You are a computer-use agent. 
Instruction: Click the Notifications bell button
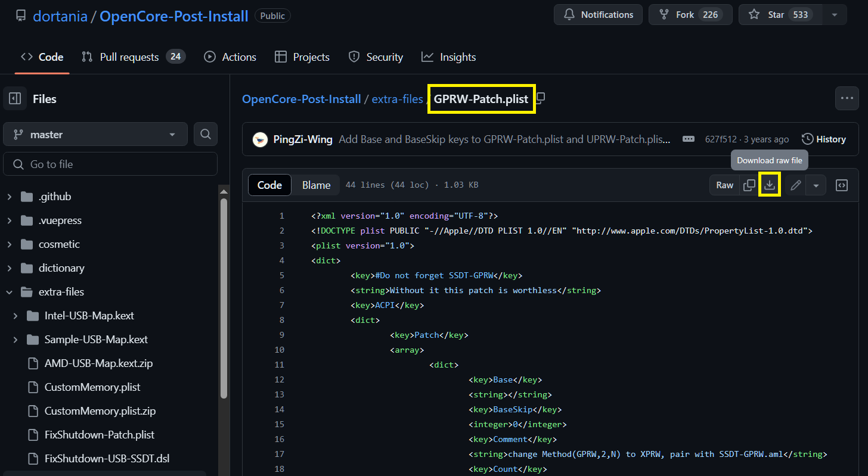pyautogui.click(x=598, y=15)
